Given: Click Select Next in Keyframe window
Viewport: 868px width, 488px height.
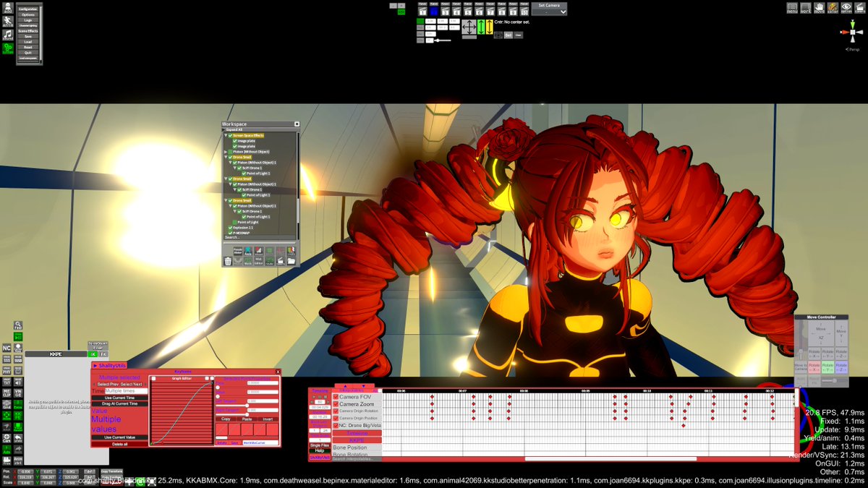Looking at the screenshot, I should [132, 385].
